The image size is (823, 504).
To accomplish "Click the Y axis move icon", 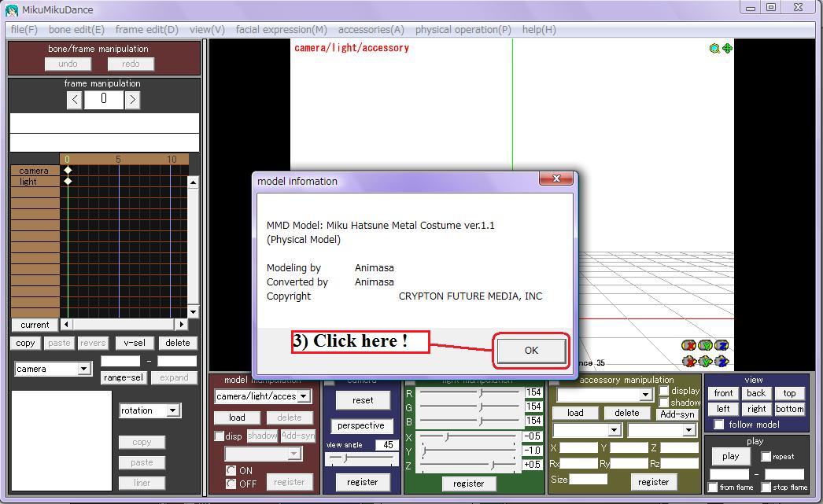I will click(x=705, y=361).
